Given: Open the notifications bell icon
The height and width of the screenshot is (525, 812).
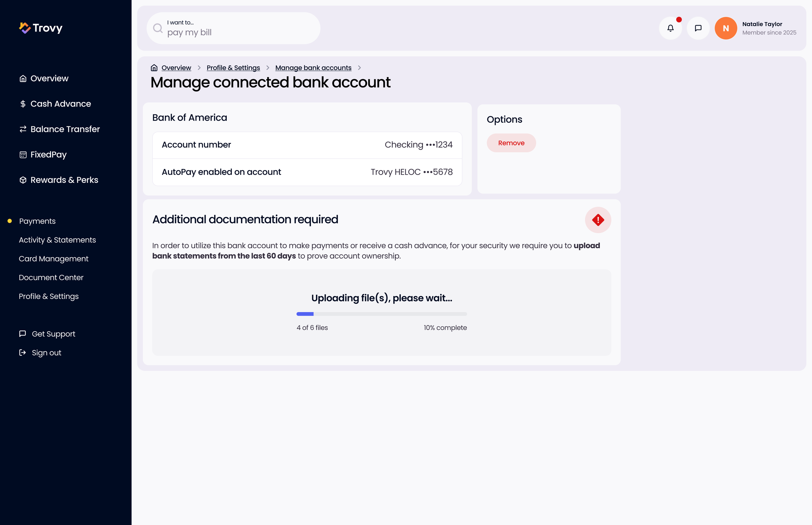Looking at the screenshot, I should (x=670, y=28).
